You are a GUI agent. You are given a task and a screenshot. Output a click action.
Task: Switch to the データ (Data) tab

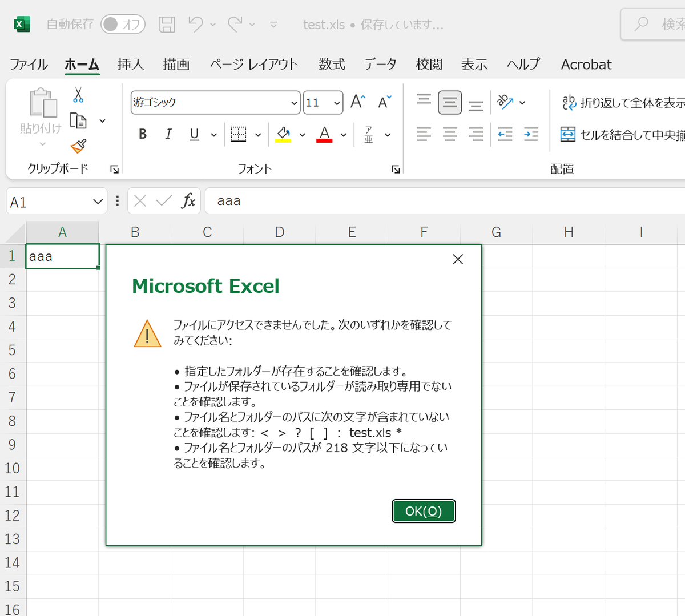click(381, 65)
